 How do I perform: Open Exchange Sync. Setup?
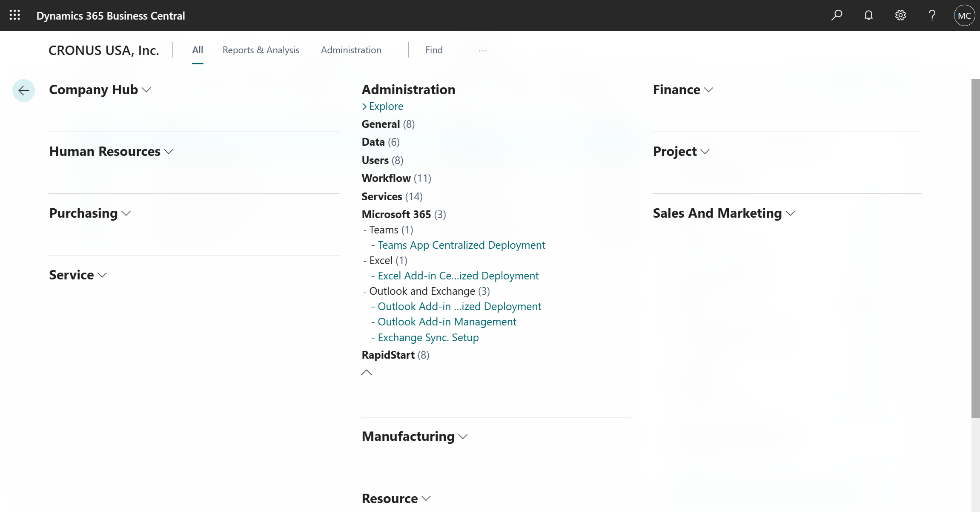point(428,337)
